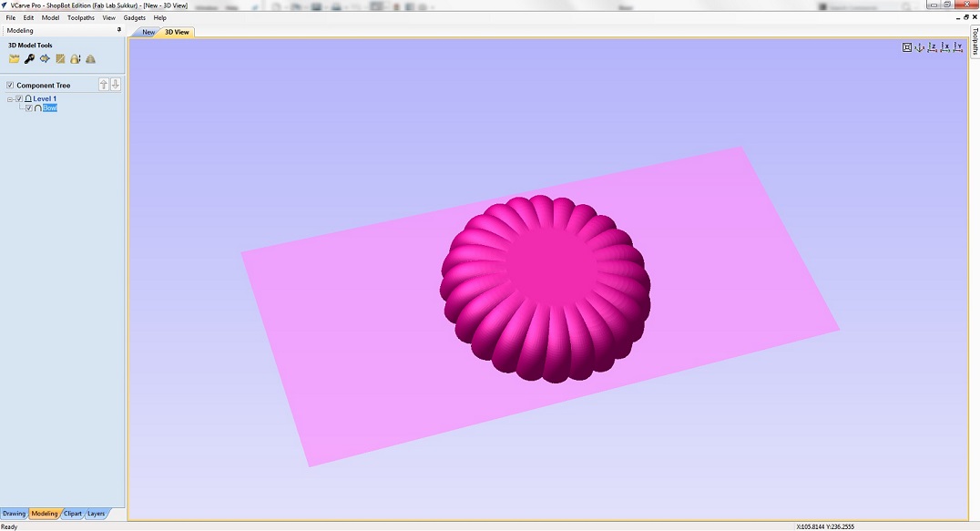Open the Model menu
The width and height of the screenshot is (980, 531).
51,17
